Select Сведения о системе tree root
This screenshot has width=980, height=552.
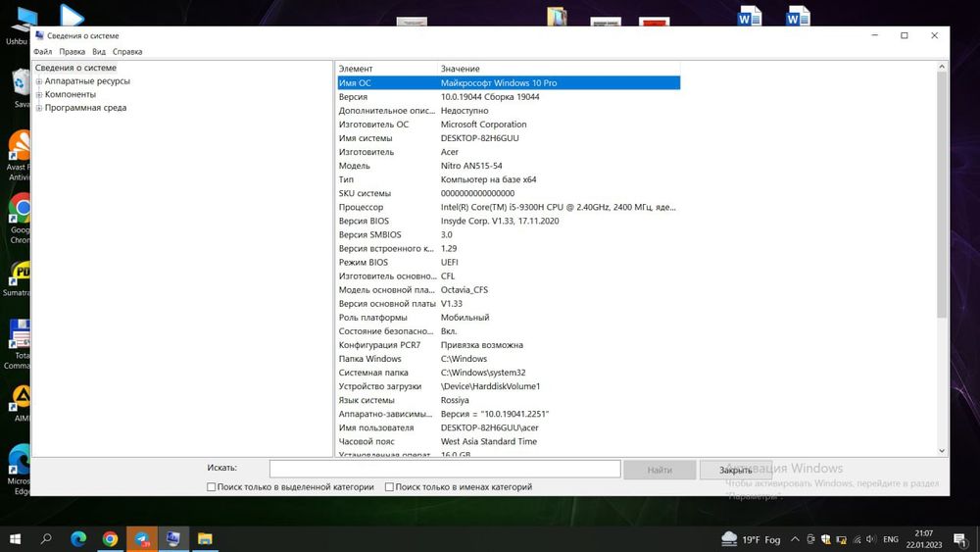click(75, 68)
